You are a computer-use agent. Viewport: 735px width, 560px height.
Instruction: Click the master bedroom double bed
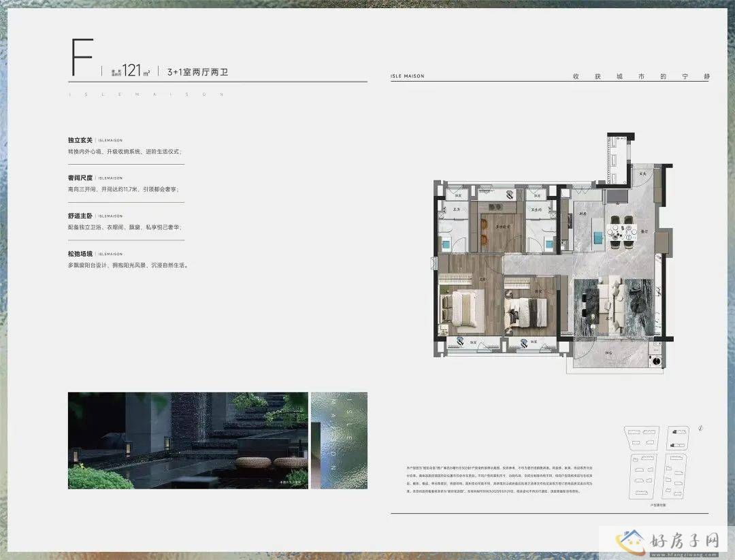tap(461, 308)
